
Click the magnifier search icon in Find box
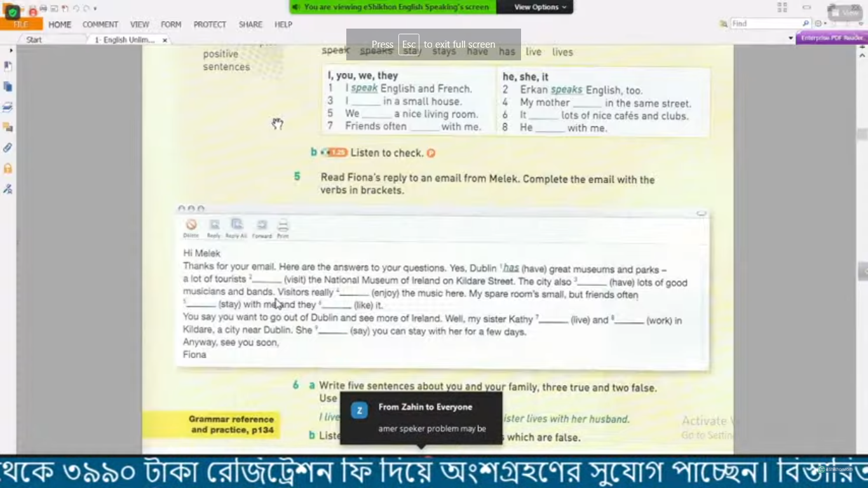click(806, 24)
